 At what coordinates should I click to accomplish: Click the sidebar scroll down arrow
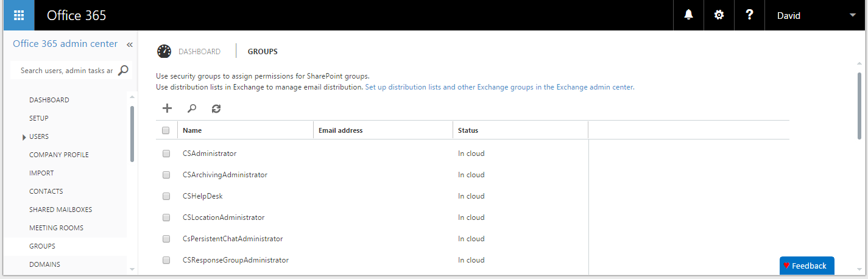click(x=132, y=269)
